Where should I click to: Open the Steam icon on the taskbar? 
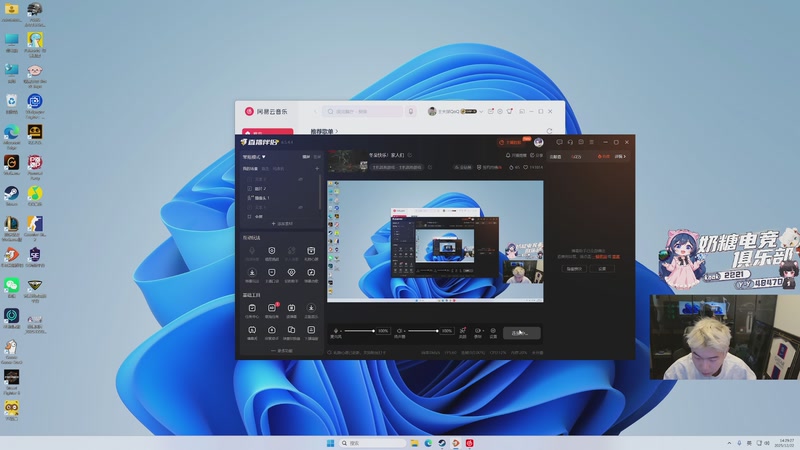442,443
